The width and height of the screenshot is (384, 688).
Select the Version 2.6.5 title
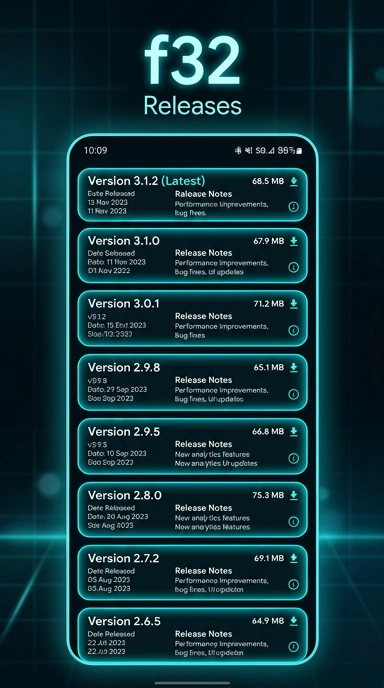click(124, 621)
